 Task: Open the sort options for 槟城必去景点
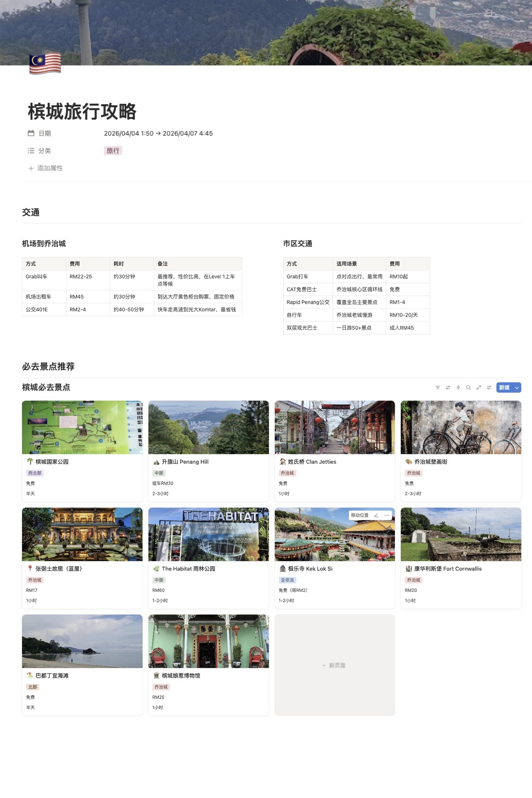click(x=448, y=387)
